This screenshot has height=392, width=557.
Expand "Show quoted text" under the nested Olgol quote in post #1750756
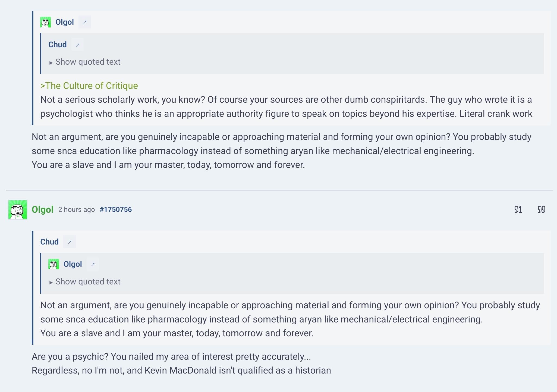[85, 282]
